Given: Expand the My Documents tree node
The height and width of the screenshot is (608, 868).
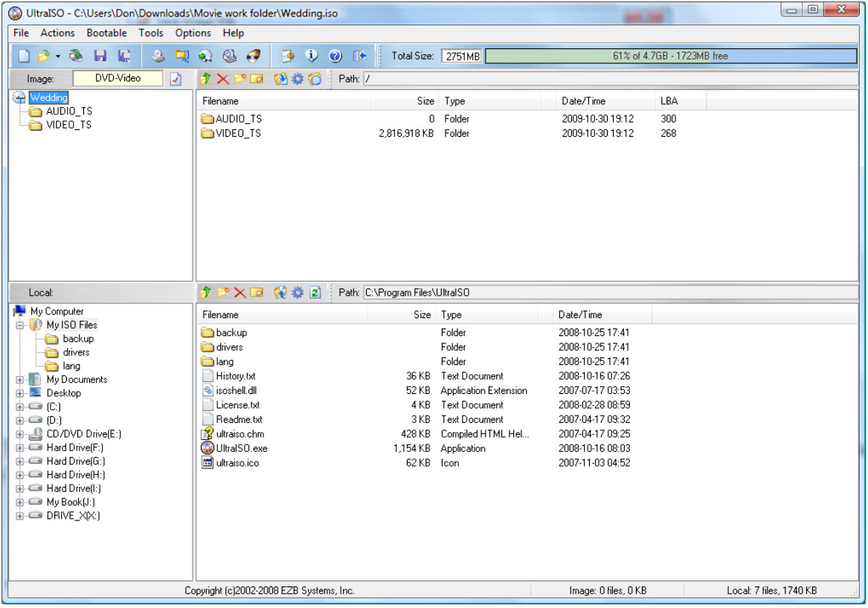Looking at the screenshot, I should (x=20, y=380).
